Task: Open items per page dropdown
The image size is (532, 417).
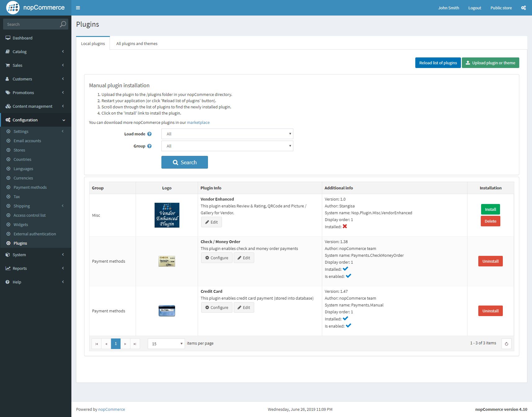Action: (x=166, y=344)
